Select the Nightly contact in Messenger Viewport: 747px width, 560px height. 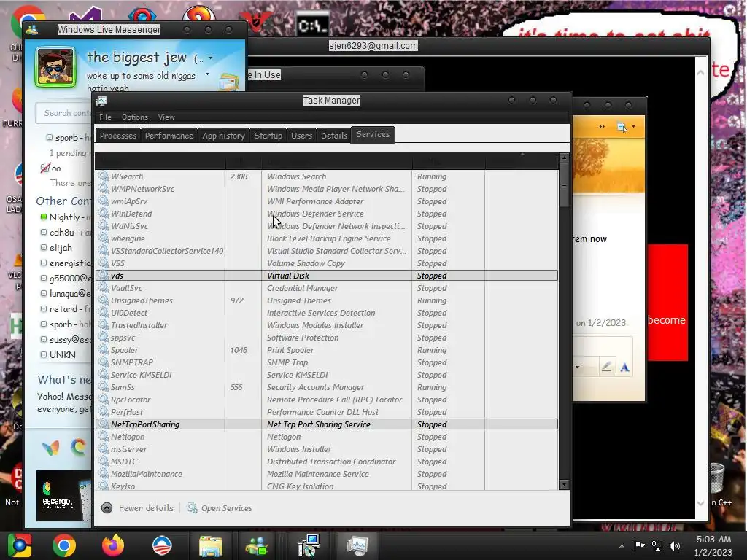click(x=65, y=217)
